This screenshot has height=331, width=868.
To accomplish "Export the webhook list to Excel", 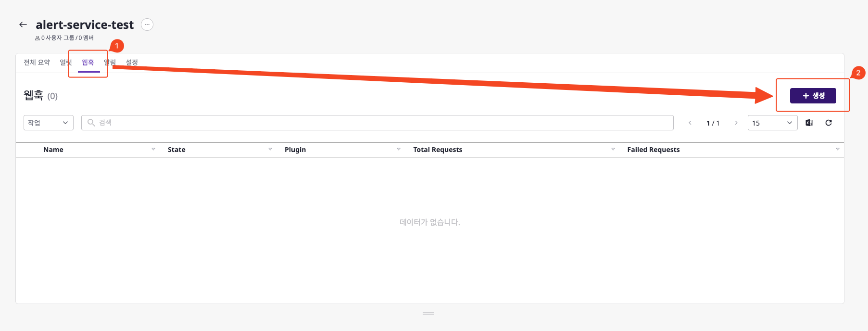I will point(809,123).
